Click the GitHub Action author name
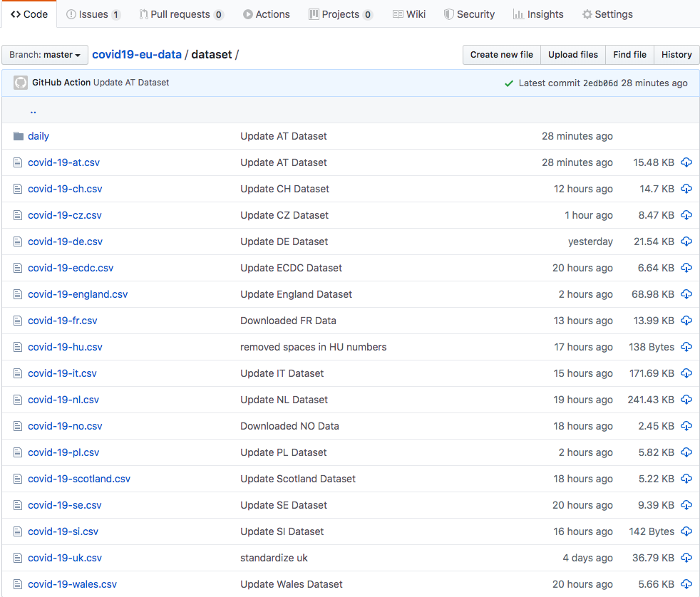Screen dimensions: 700x597 point(61,83)
